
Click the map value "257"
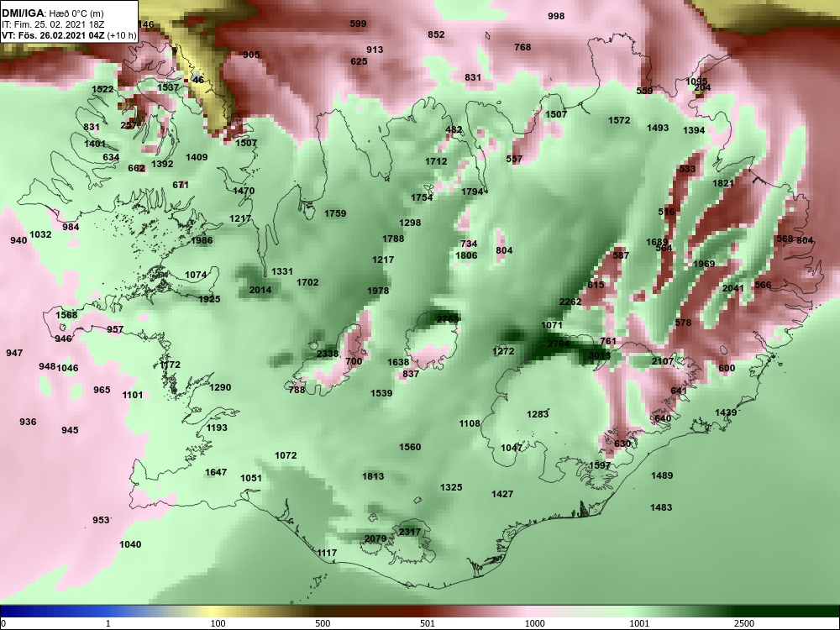[x=129, y=125]
